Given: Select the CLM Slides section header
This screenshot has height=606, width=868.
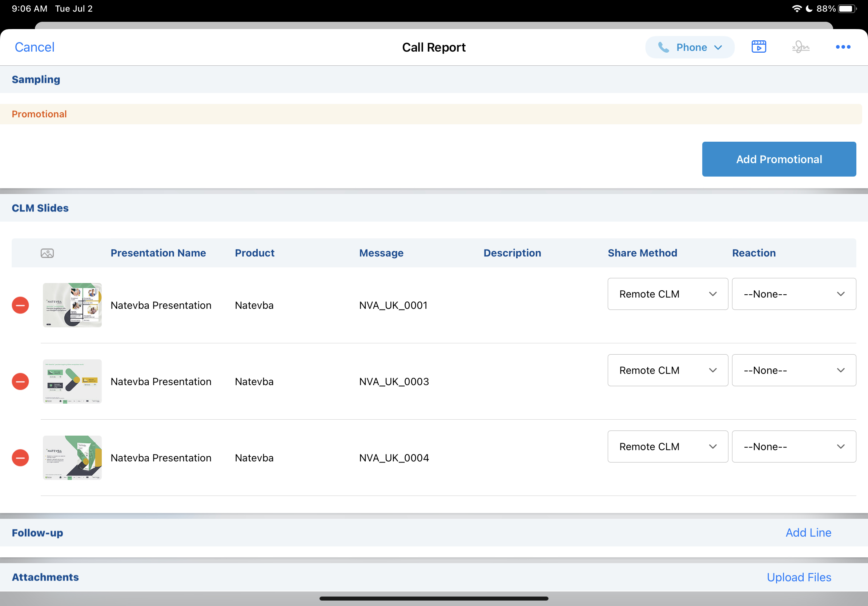Looking at the screenshot, I should [x=40, y=208].
